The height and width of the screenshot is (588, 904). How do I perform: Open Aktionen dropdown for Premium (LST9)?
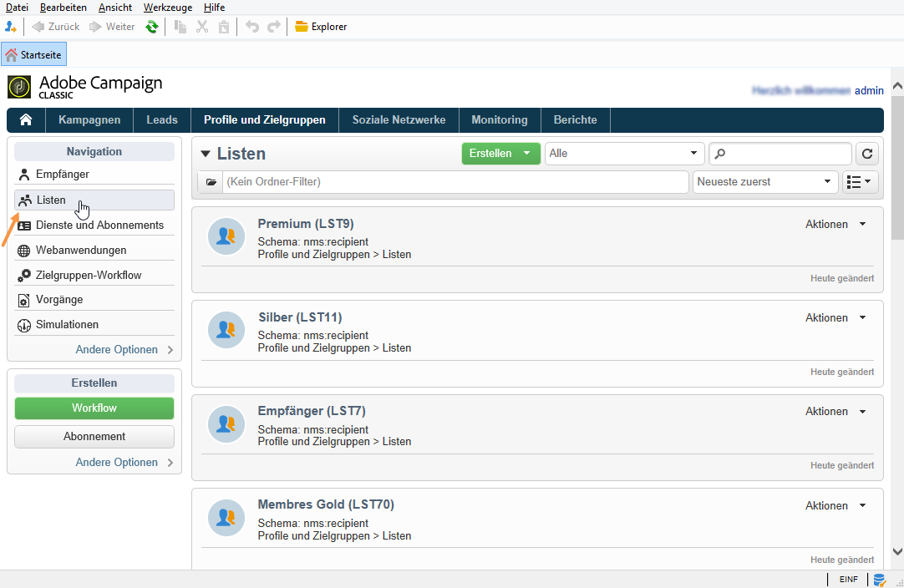[835, 224]
